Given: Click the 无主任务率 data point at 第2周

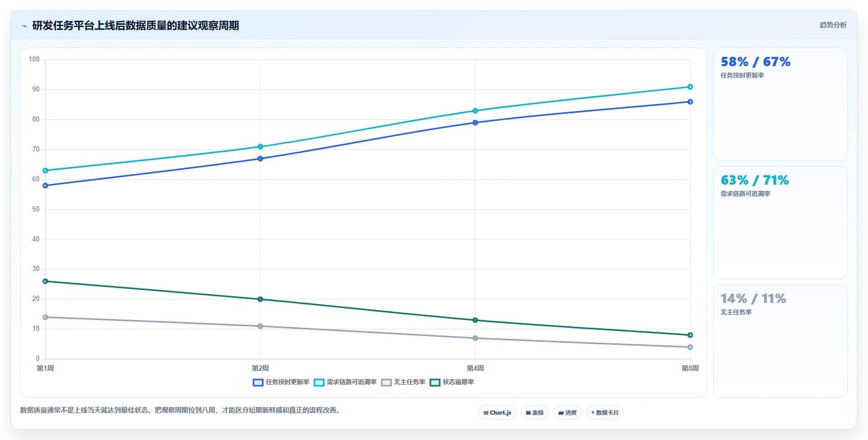Looking at the screenshot, I should point(260,326).
